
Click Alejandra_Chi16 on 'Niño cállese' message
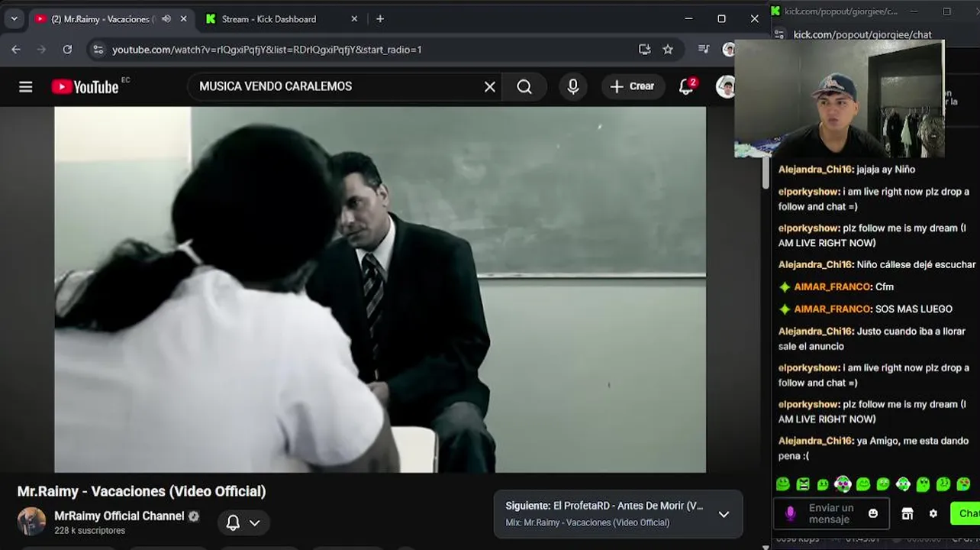[815, 265]
